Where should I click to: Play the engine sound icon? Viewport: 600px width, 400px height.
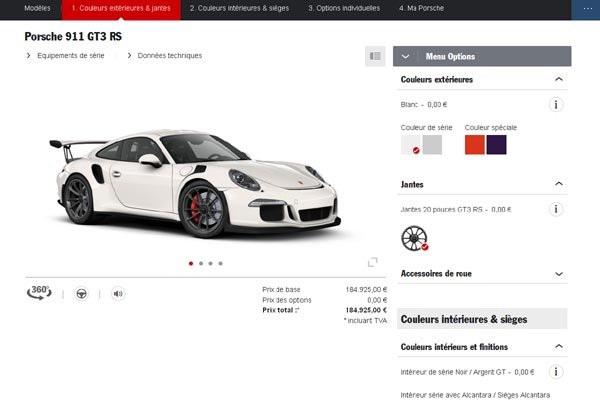[118, 294]
